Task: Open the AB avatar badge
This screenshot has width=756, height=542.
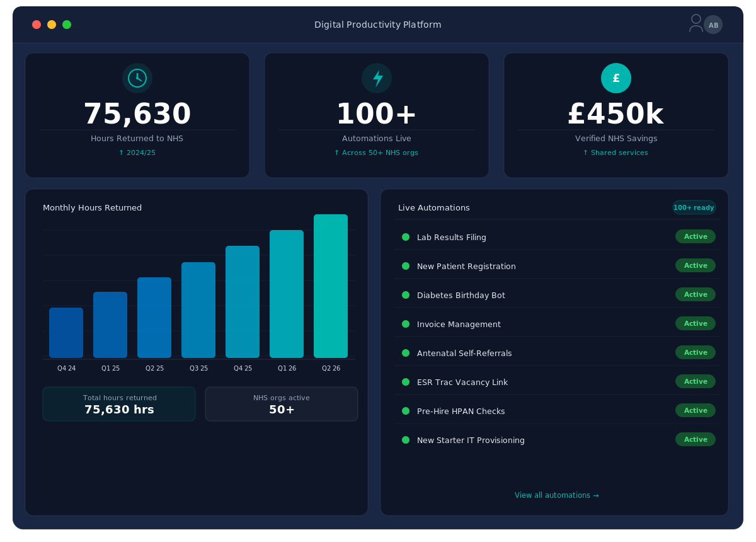Action: tap(713, 25)
